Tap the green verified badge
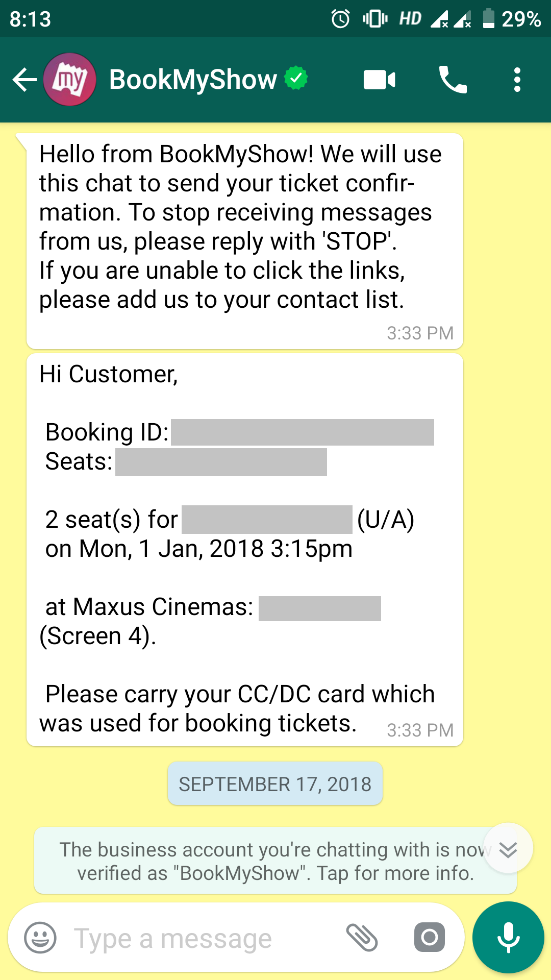Screen dimensions: 551x980 coord(296,78)
